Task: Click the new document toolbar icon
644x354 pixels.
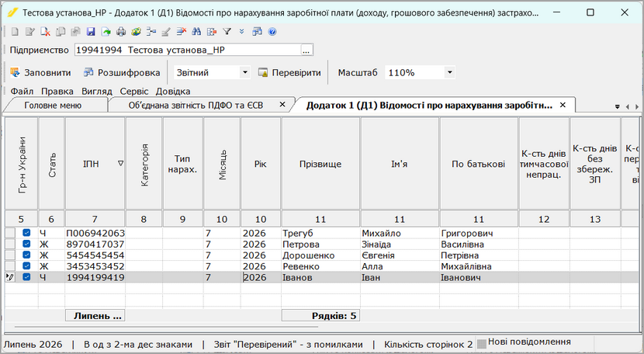Action: [x=15, y=32]
